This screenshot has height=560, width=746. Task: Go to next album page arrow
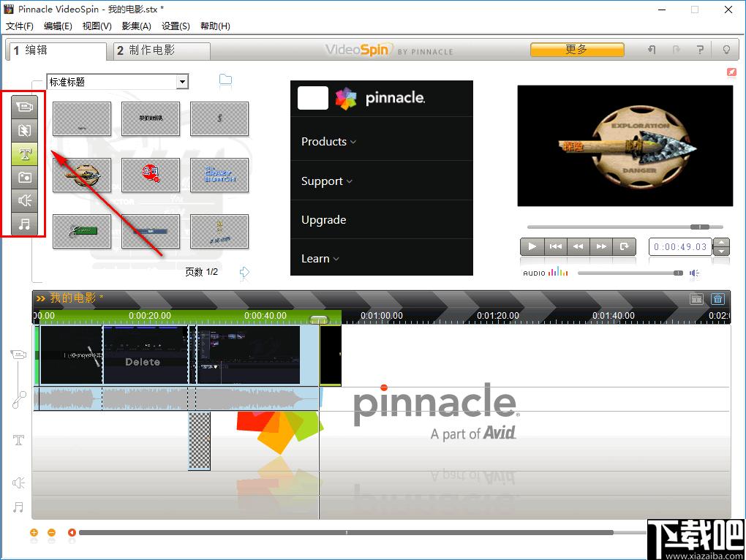[244, 272]
